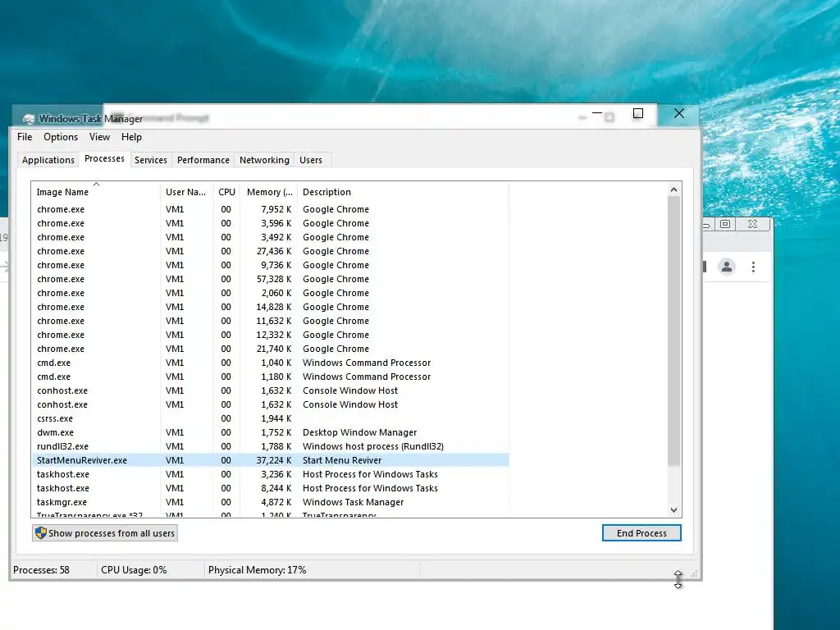Go to the Networking tab

pos(264,160)
